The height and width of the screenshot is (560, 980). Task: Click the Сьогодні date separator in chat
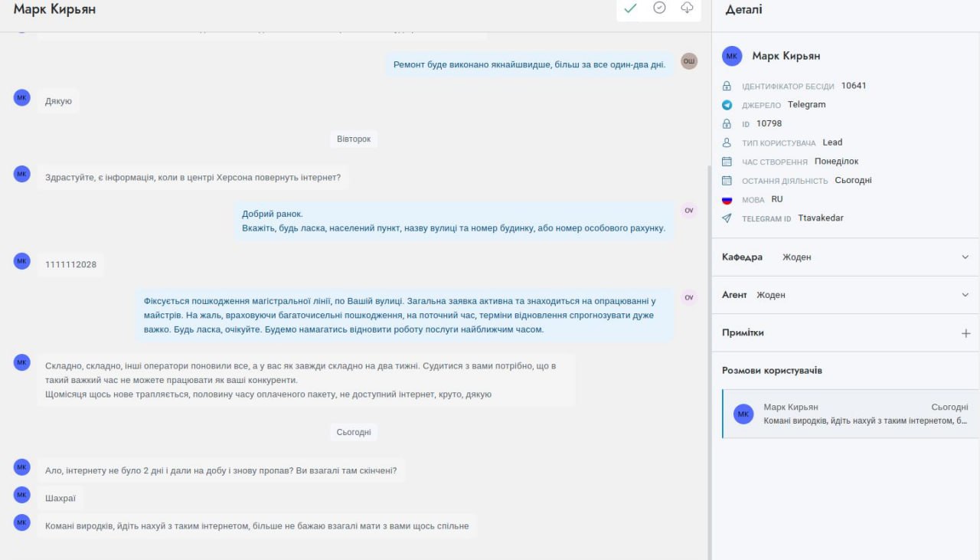354,433
